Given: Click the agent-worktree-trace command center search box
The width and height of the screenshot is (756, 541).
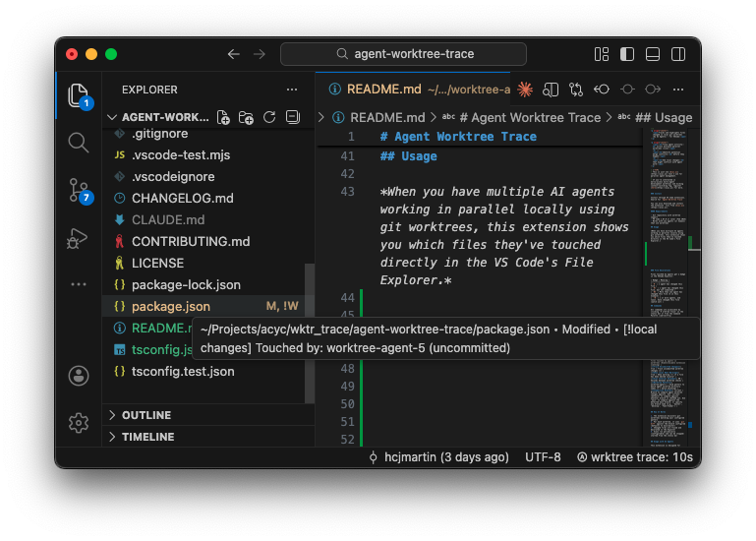Looking at the screenshot, I should 403,54.
